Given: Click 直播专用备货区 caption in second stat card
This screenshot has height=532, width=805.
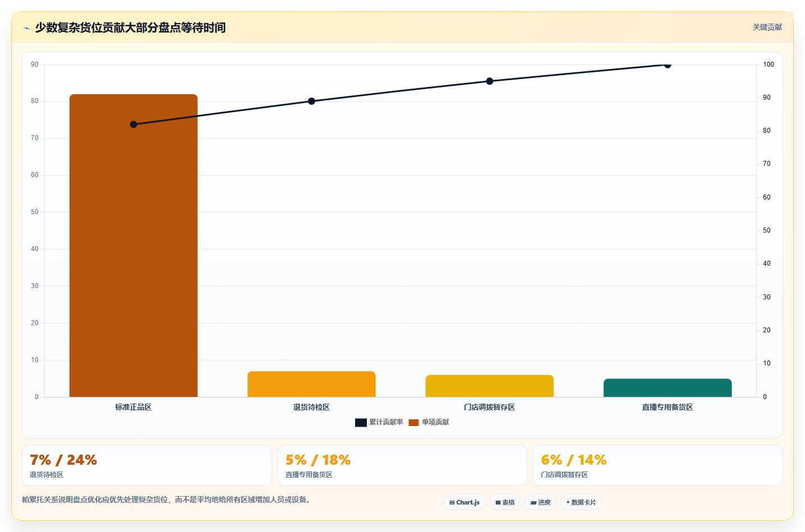Looking at the screenshot, I should pos(309,475).
